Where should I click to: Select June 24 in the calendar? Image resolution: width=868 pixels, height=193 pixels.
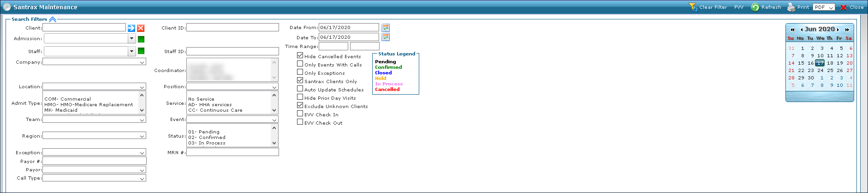(x=820, y=71)
